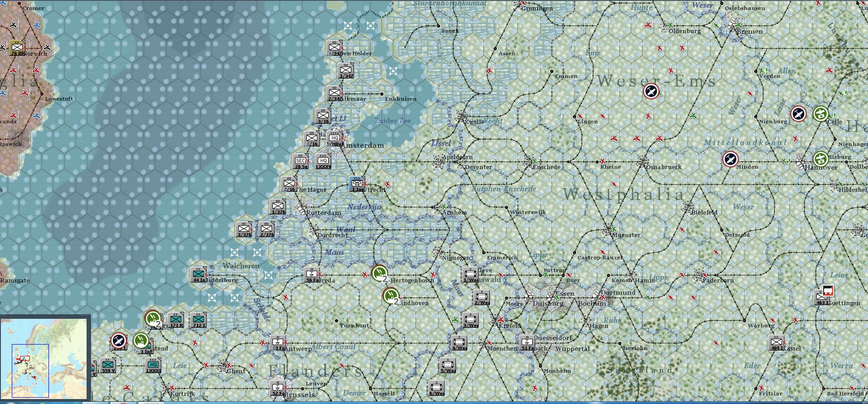Select the 56 Fo fortress unit near Breda
The image size is (868, 404).
pos(312,274)
